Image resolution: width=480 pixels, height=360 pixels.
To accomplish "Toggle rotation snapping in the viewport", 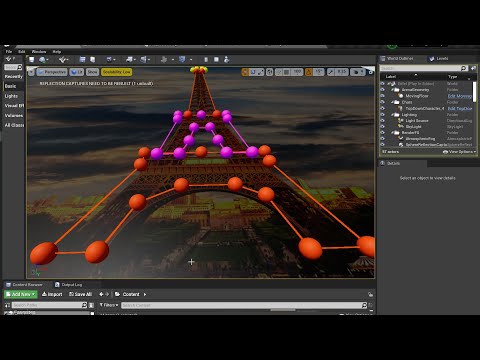I will [309, 72].
